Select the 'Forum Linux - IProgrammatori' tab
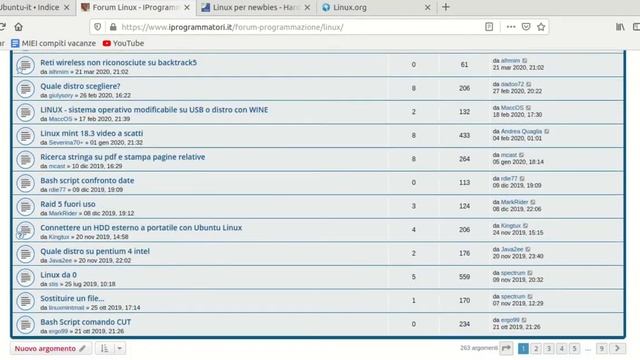This screenshot has width=640, height=360. tap(136, 7)
